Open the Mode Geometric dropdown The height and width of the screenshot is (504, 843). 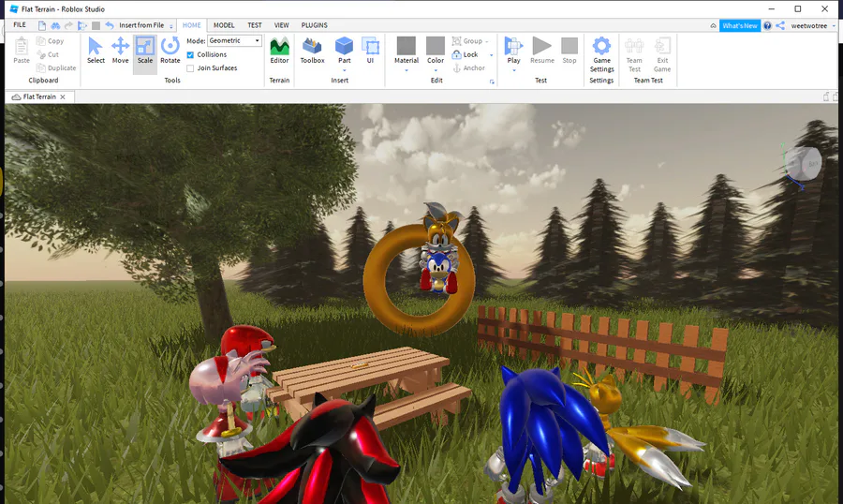click(234, 40)
